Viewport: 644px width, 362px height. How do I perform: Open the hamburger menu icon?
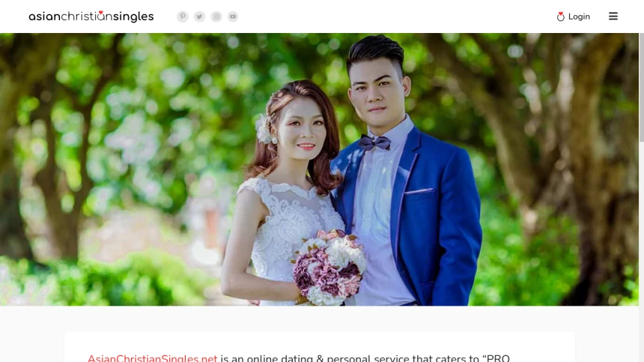coord(613,16)
